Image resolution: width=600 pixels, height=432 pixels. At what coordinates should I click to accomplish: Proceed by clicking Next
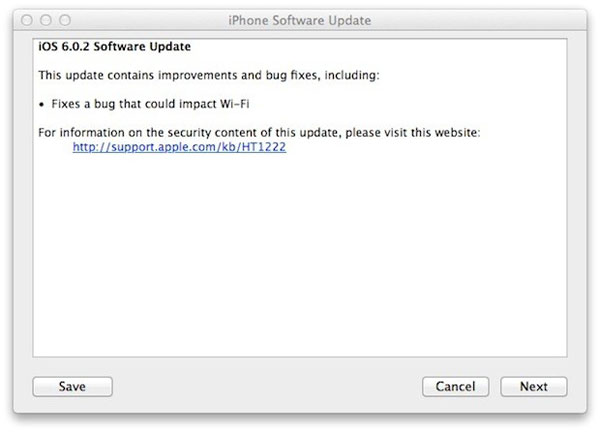coord(533,386)
